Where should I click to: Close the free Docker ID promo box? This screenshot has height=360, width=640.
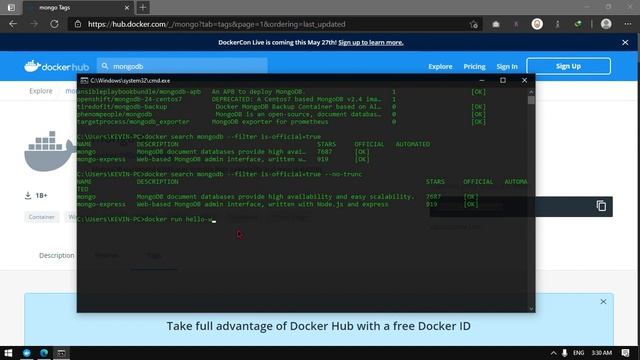[x=603, y=302]
